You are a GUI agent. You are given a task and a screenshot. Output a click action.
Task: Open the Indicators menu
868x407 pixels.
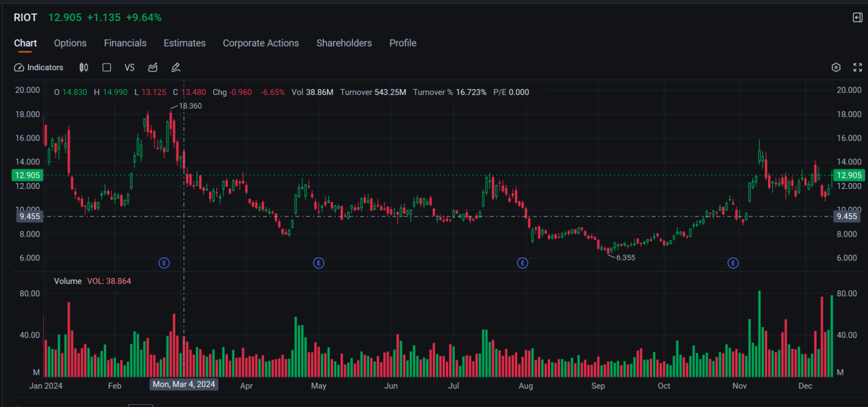pyautogui.click(x=39, y=67)
